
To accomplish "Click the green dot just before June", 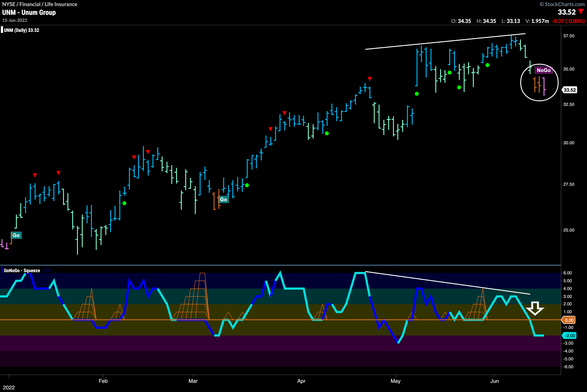I will (x=487, y=65).
